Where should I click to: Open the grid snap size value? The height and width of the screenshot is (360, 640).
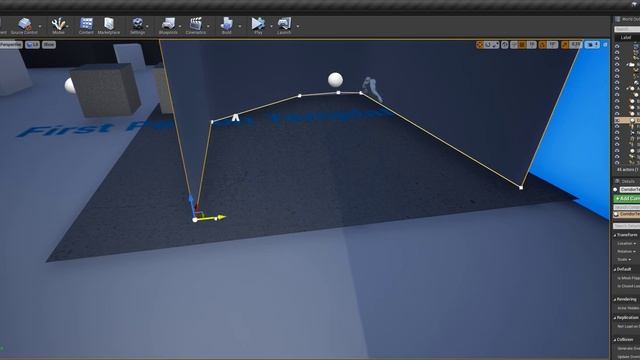[531, 45]
